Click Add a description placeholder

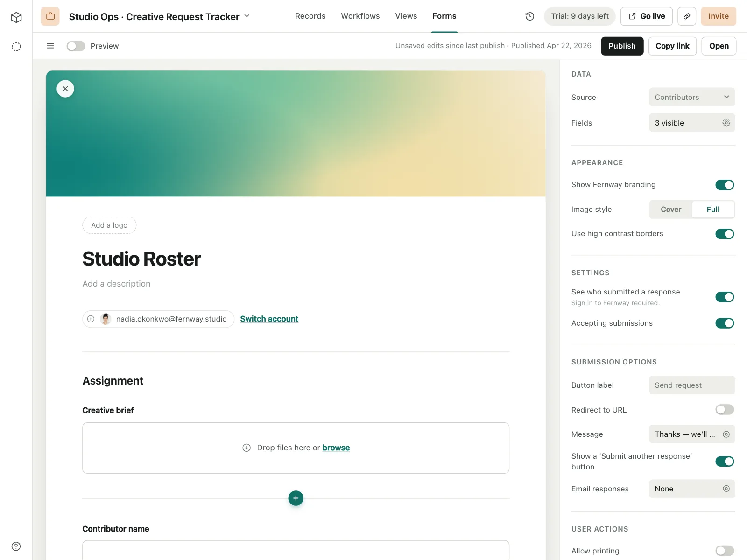pyautogui.click(x=117, y=284)
